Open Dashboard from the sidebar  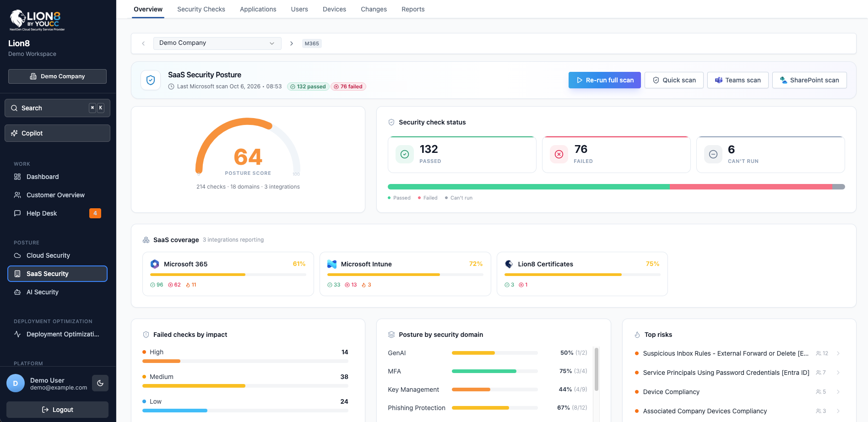[x=57, y=177]
